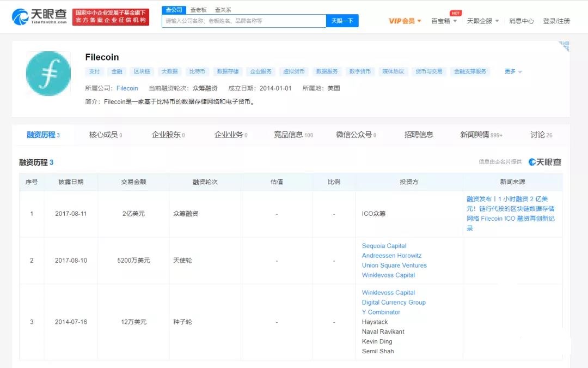Open the 招聘信息 tab
Viewport: 588px width, 368px height.
point(419,135)
